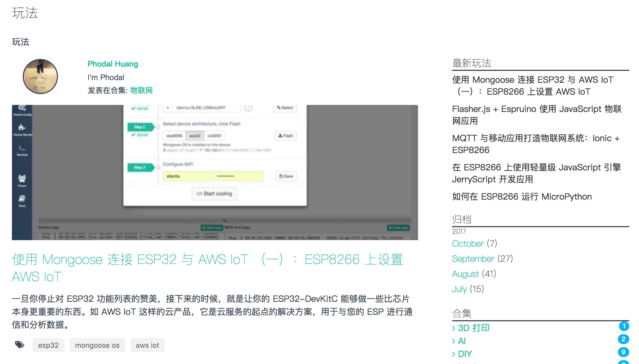
Task: Open the August archive
Action: pyautogui.click(x=465, y=274)
